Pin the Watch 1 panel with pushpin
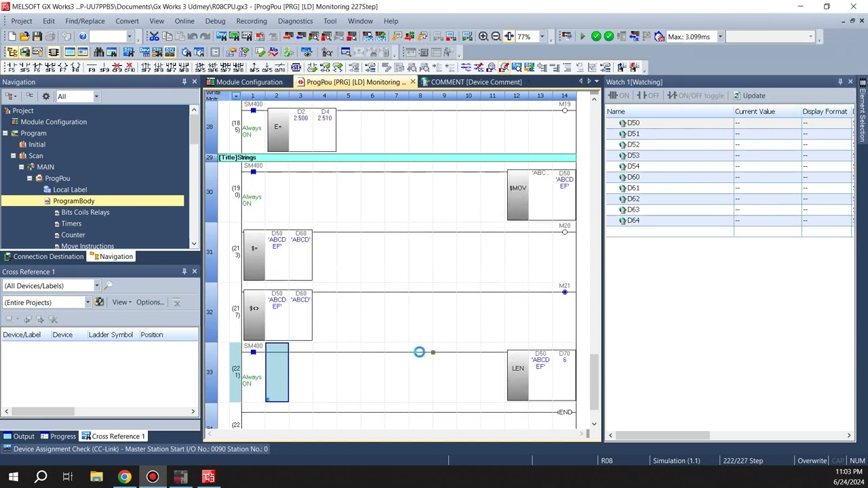Viewport: 868px width, 488px height. (x=840, y=82)
